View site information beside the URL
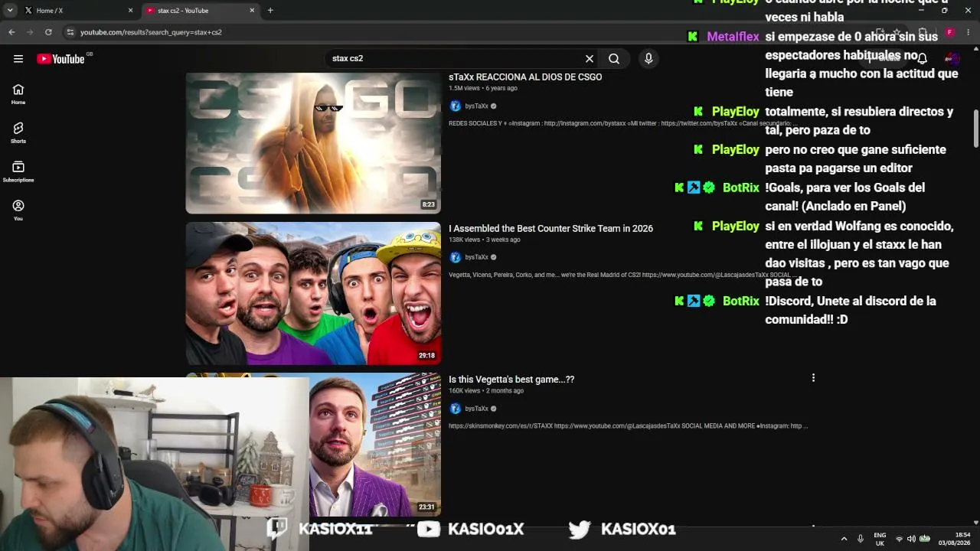The width and height of the screenshot is (980, 551). click(x=70, y=32)
